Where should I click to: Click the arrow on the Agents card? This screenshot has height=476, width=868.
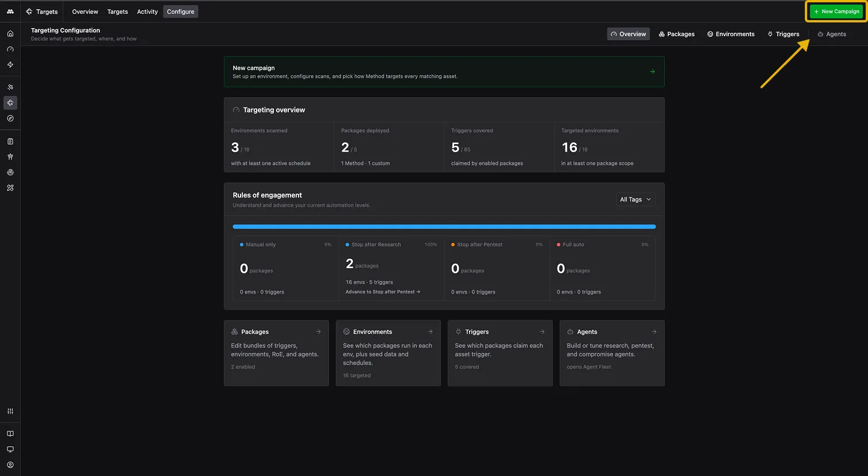click(654, 332)
